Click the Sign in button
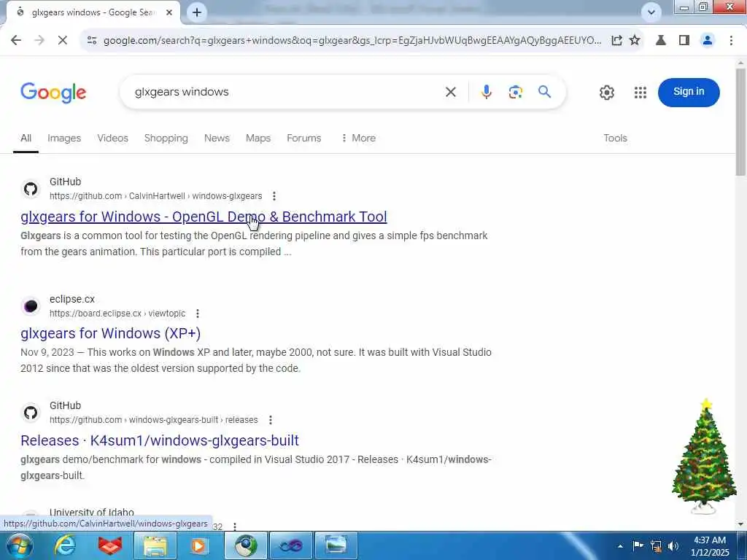 click(689, 92)
